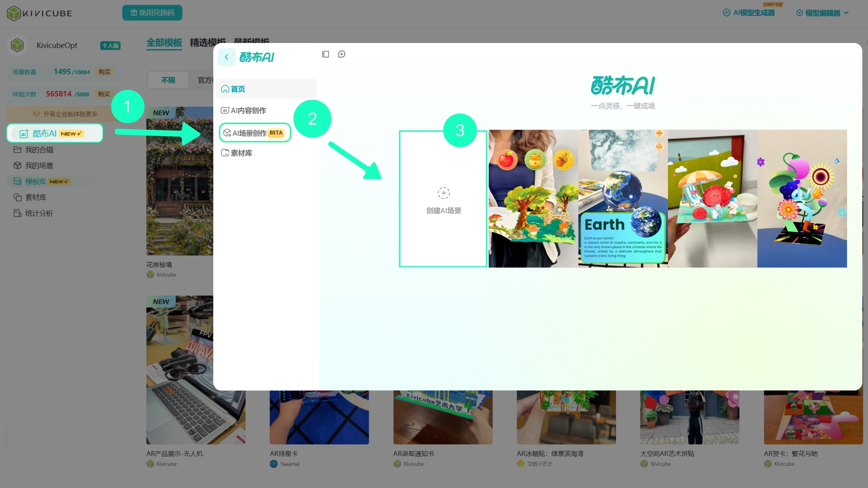Open the 首页 home item
Image resolution: width=868 pixels, height=488 pixels.
coord(266,89)
